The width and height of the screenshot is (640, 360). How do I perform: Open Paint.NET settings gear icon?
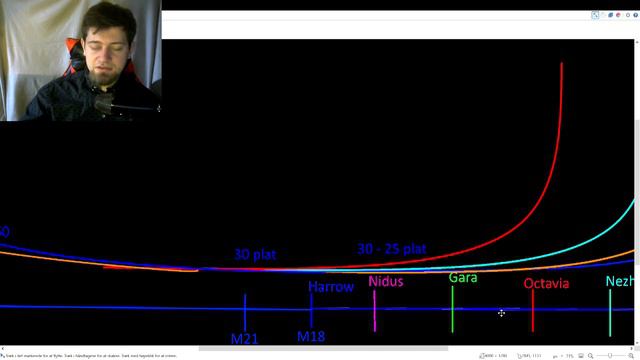click(x=628, y=15)
